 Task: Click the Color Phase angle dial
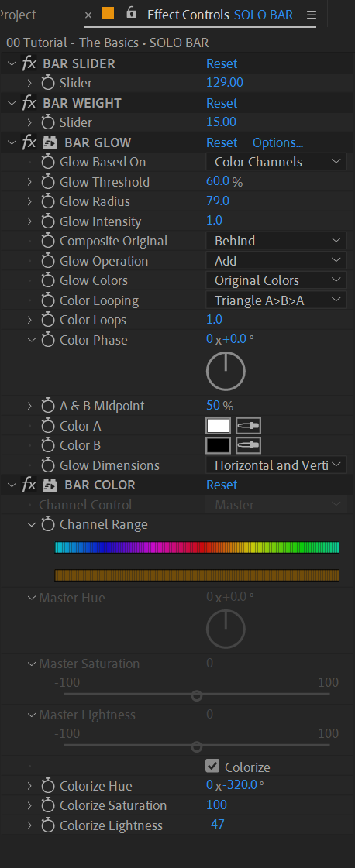pyautogui.click(x=226, y=372)
